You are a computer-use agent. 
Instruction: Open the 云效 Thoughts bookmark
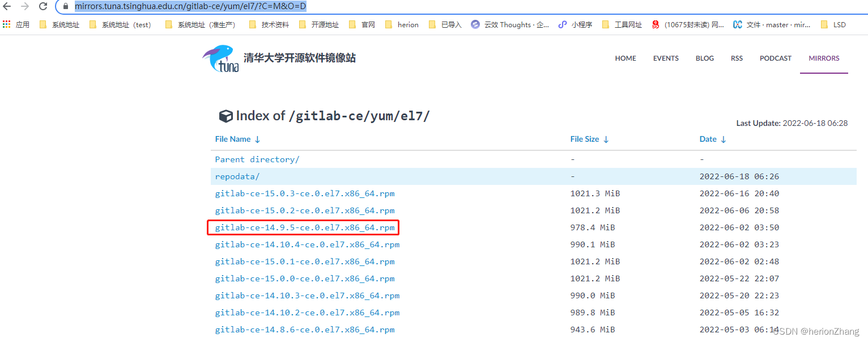(510, 24)
